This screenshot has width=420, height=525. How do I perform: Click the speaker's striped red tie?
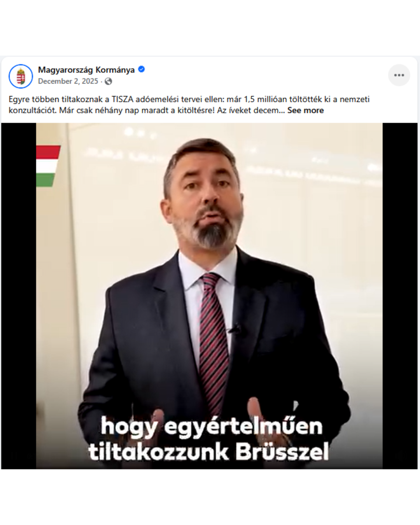[x=213, y=342]
